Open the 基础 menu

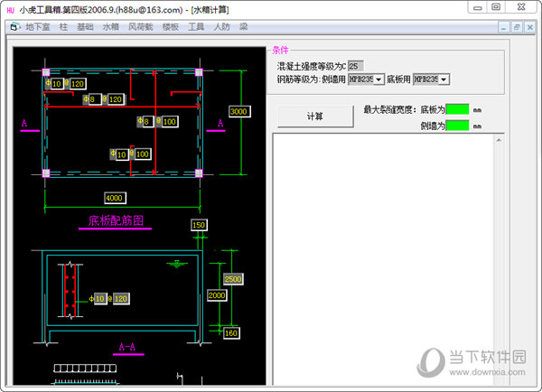coord(85,27)
